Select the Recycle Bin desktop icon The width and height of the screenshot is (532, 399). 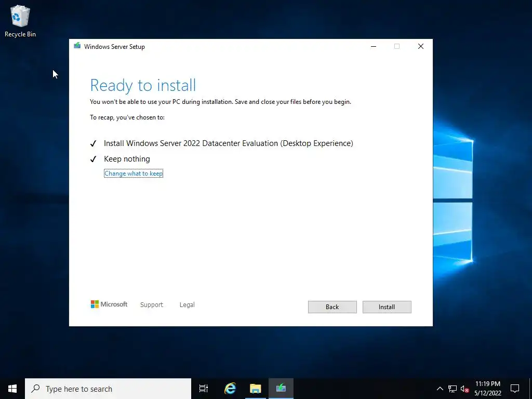point(20,21)
